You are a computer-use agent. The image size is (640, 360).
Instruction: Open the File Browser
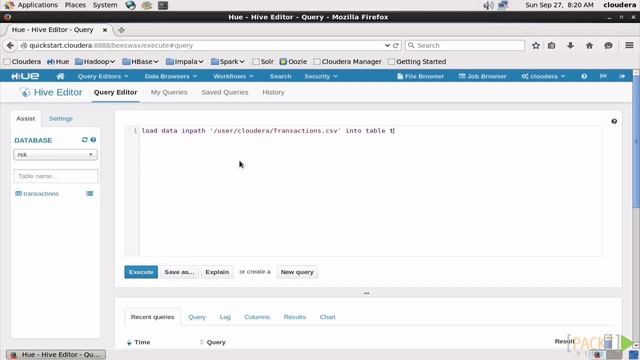point(420,76)
